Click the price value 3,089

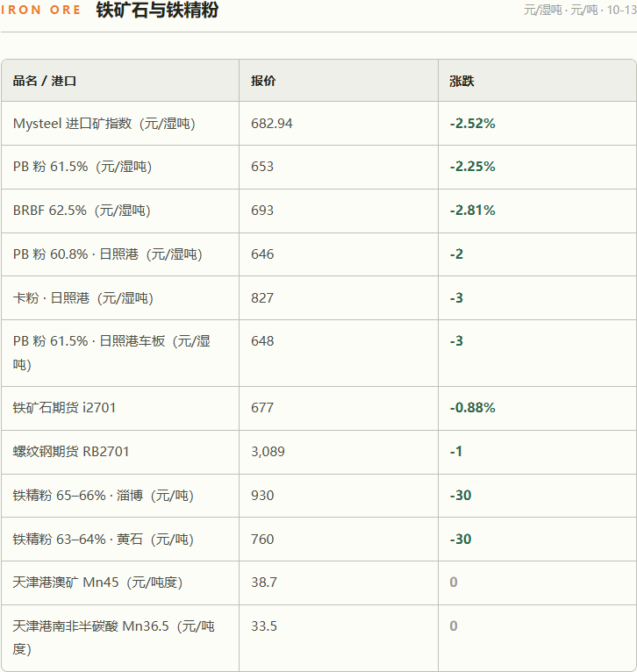[268, 452]
